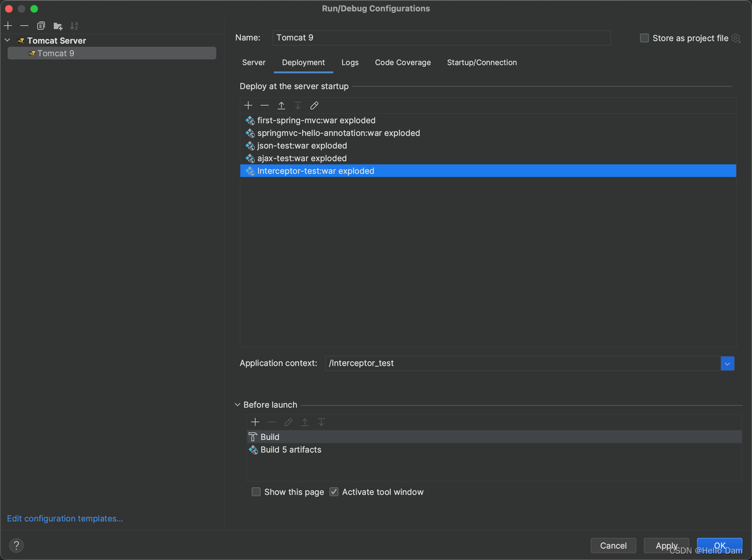The height and width of the screenshot is (560, 752).
Task: Apply the configuration changes
Action: pyautogui.click(x=667, y=545)
